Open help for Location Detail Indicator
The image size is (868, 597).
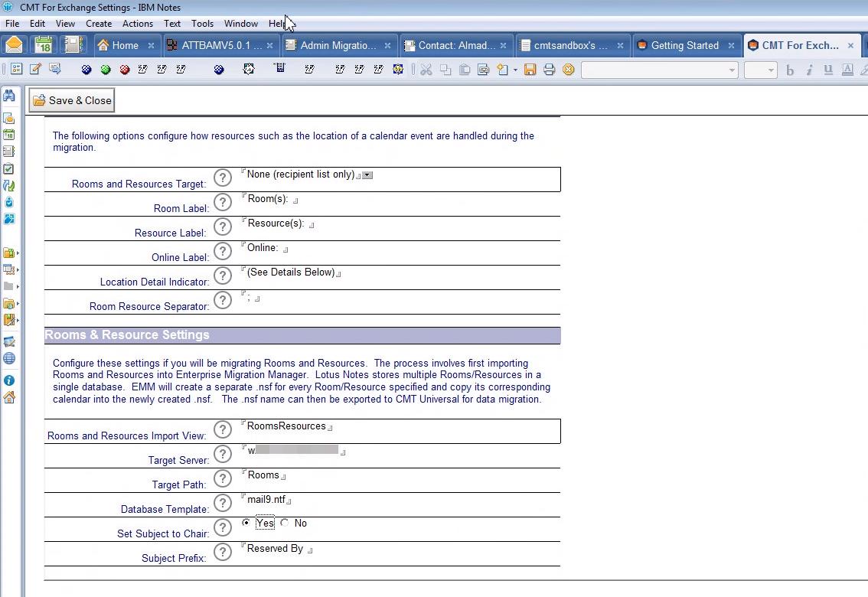click(x=223, y=276)
